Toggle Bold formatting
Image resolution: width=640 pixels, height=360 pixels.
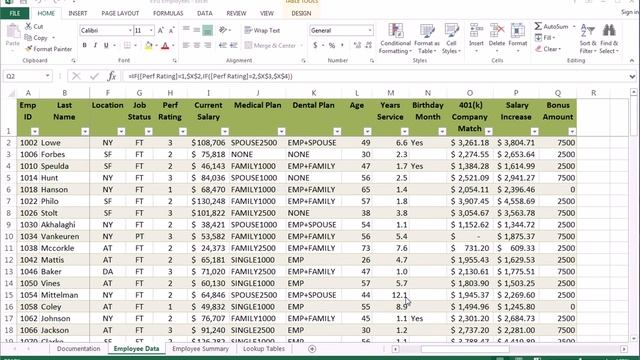tap(84, 45)
